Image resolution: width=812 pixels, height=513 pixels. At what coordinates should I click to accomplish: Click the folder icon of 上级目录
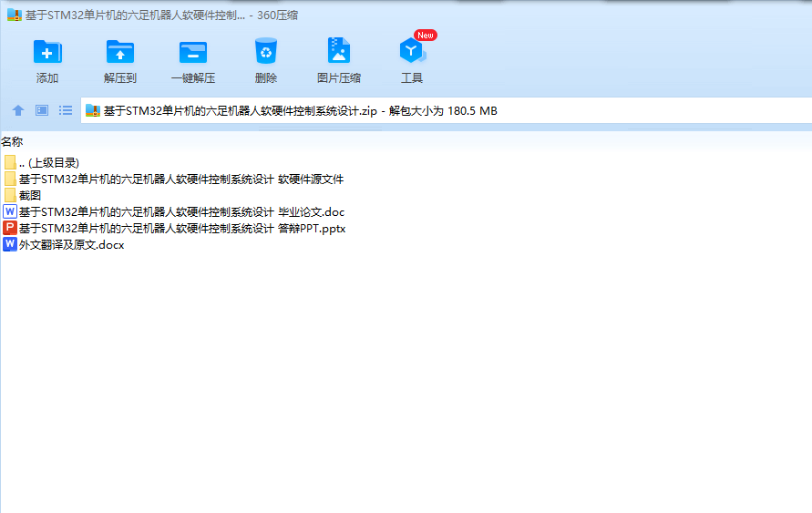pos(10,162)
